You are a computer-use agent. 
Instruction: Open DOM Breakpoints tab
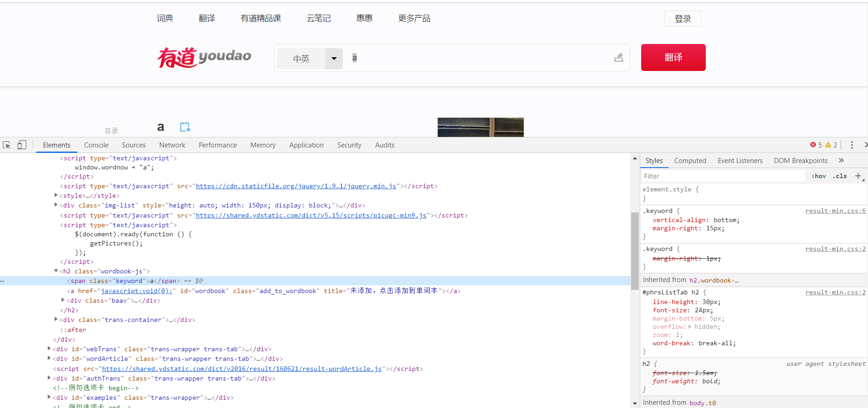tap(801, 161)
